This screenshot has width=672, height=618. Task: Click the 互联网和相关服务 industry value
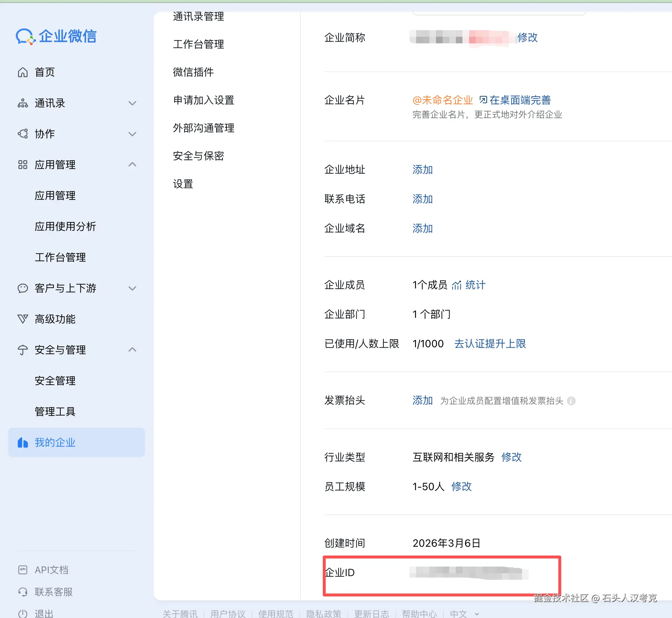(454, 457)
